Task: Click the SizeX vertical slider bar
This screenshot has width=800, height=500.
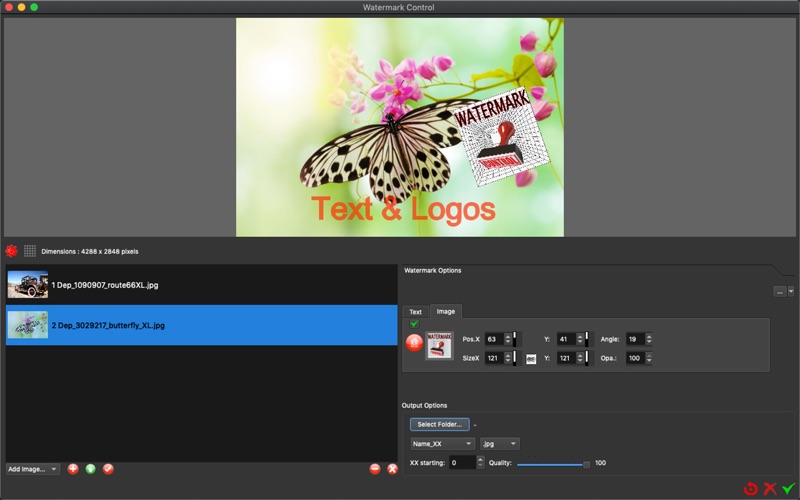Action: [515, 358]
